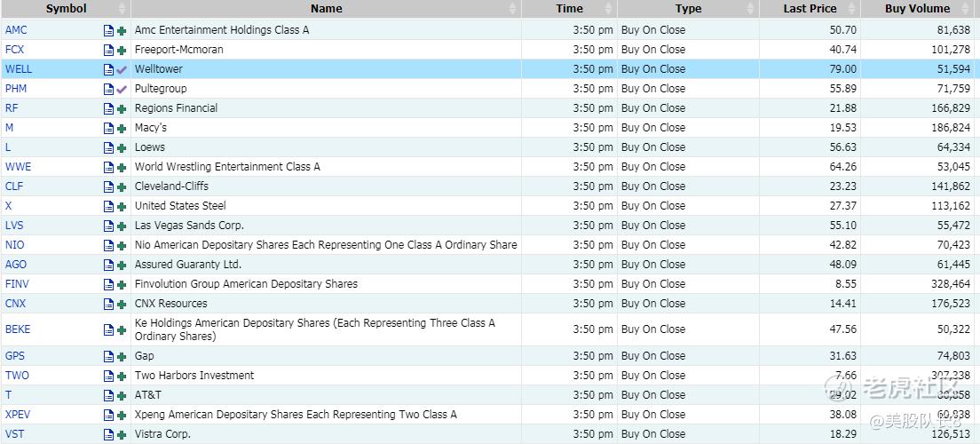Viewport: 980px width, 444px height.
Task: Open the GPS symbol link
Action: 14,356
